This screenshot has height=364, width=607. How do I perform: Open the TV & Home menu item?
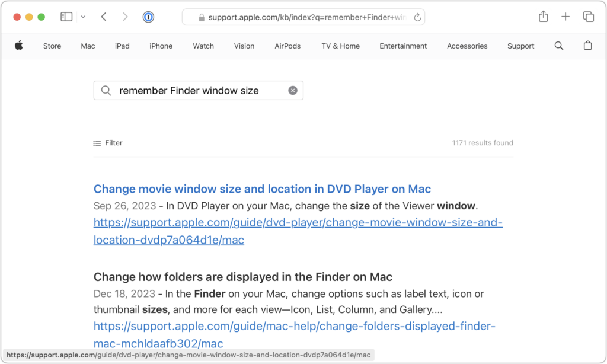click(x=341, y=46)
